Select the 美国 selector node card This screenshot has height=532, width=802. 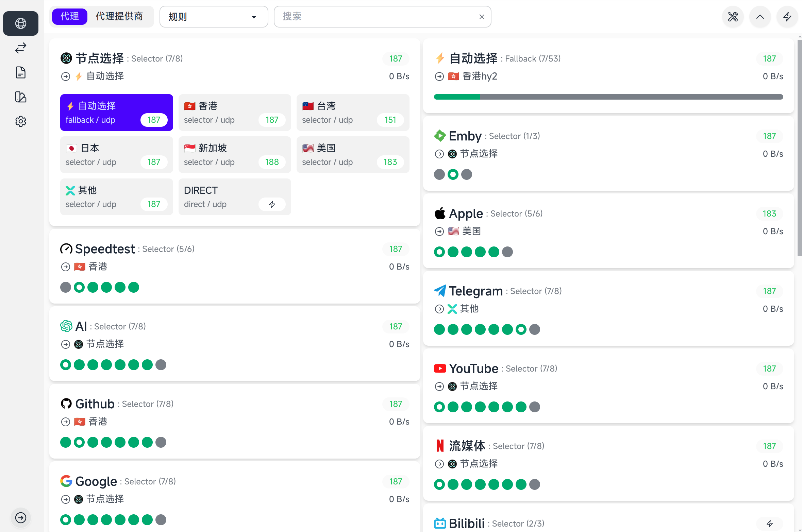point(353,155)
